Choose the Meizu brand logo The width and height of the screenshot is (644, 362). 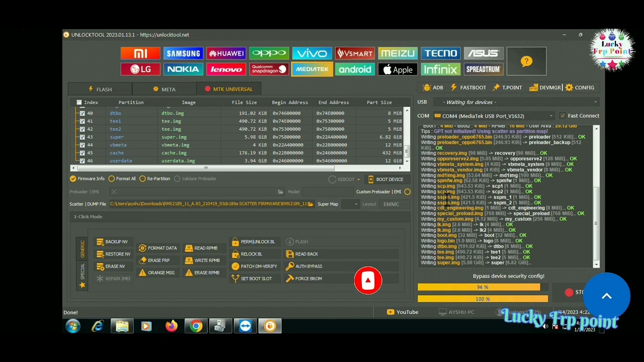397,53
